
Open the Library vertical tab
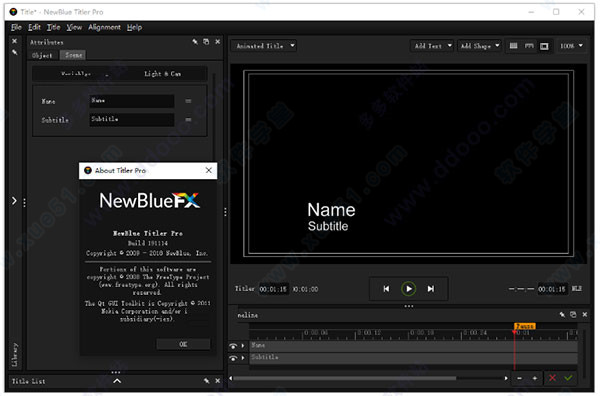tap(15, 354)
